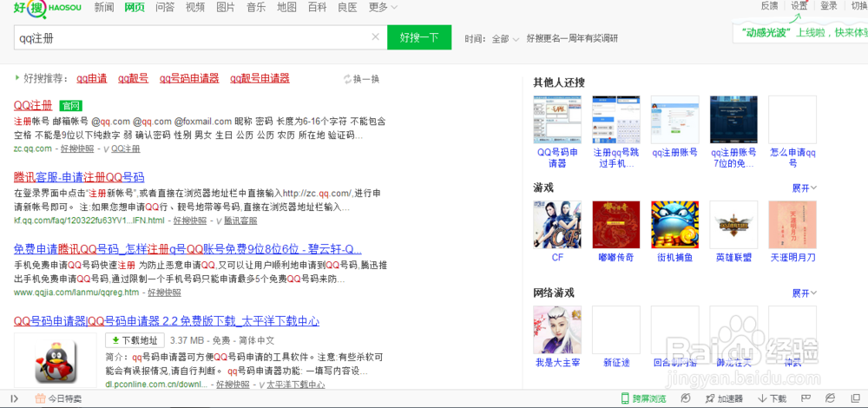Click the qq靓号 suggested search
The width and height of the screenshot is (868, 408).
pyautogui.click(x=134, y=79)
